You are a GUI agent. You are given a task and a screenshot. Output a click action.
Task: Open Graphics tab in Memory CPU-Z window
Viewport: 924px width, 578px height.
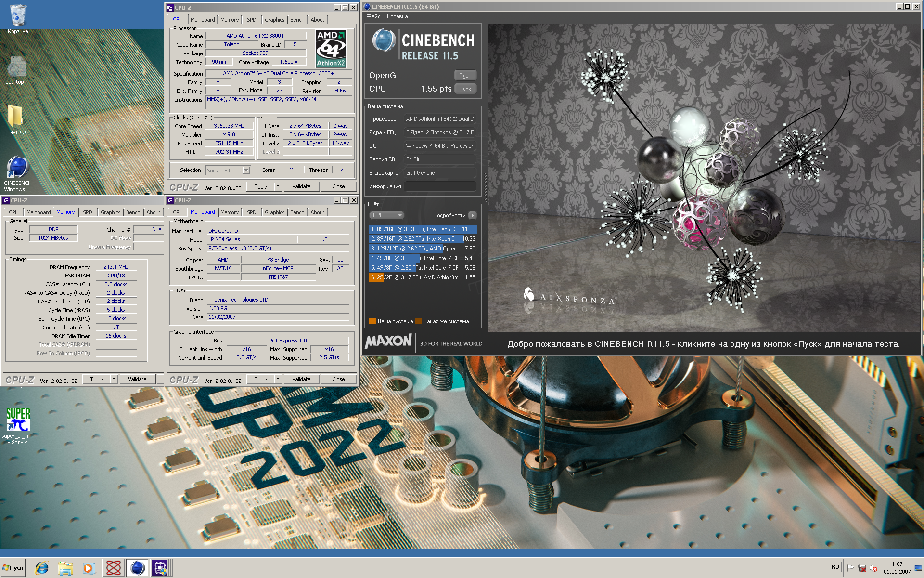pyautogui.click(x=110, y=212)
